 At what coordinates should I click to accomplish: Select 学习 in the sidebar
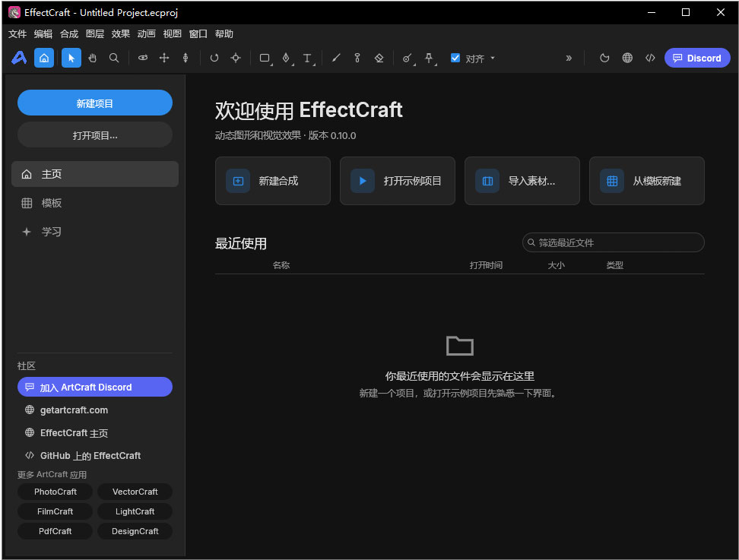pyautogui.click(x=95, y=232)
